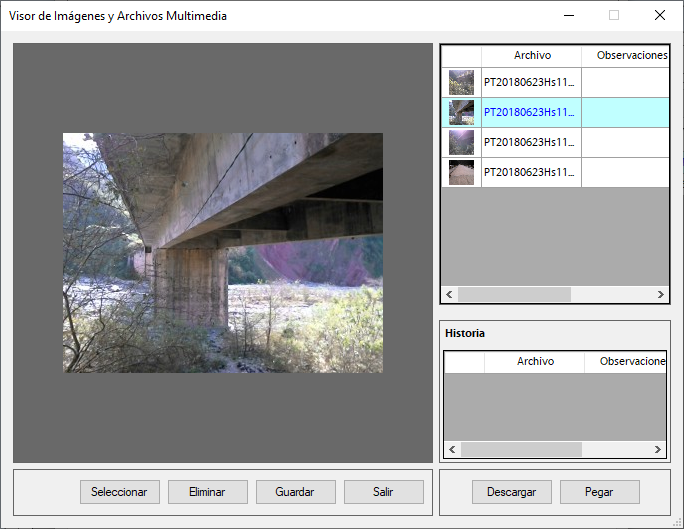This screenshot has width=684, height=529.
Task: Exit using the Salir button
Action: tap(383, 492)
